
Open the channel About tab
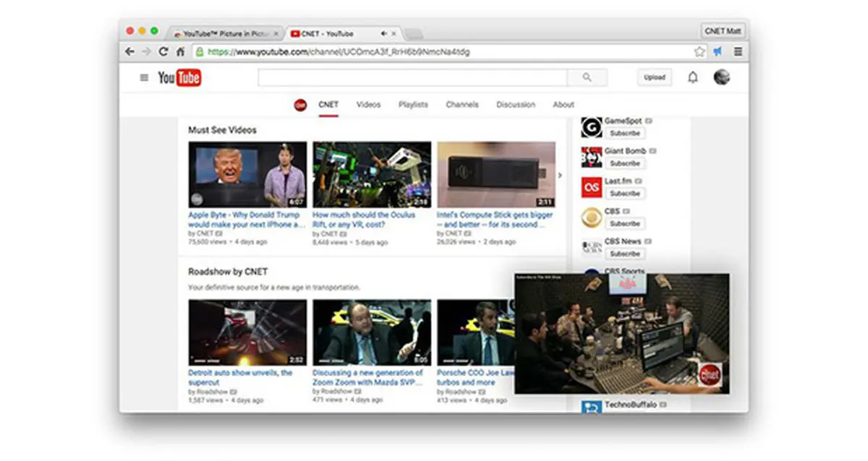click(x=563, y=105)
